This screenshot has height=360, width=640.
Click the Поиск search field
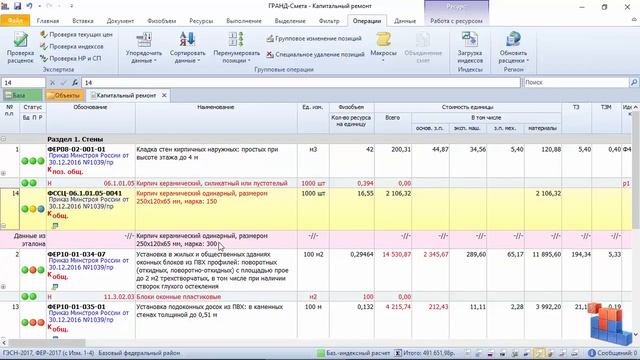577,82
